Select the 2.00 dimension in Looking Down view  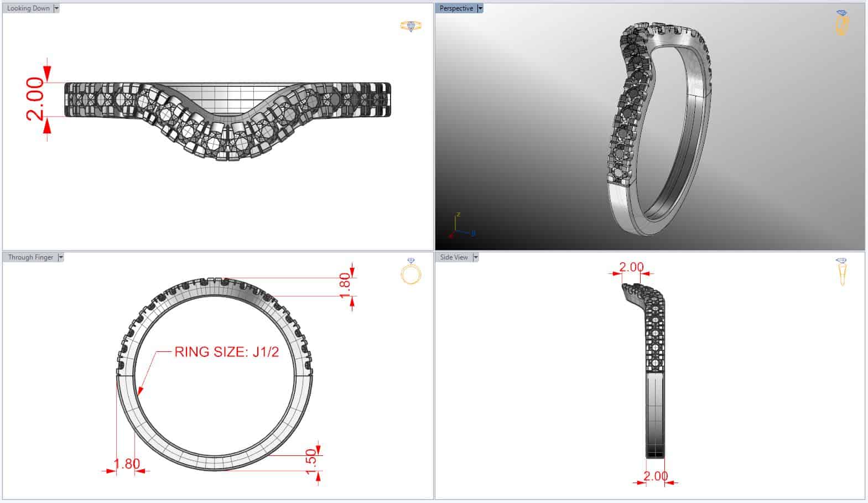pos(34,98)
